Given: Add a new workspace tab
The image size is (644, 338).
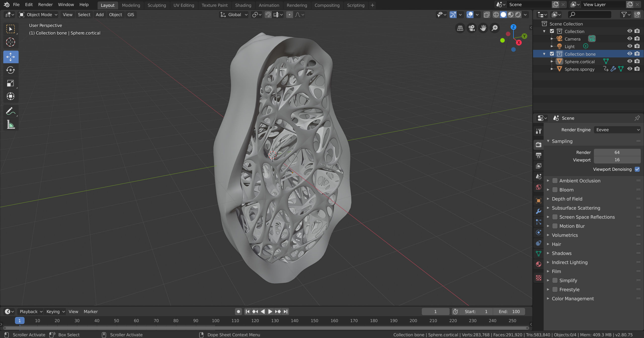Looking at the screenshot, I should click(373, 5).
